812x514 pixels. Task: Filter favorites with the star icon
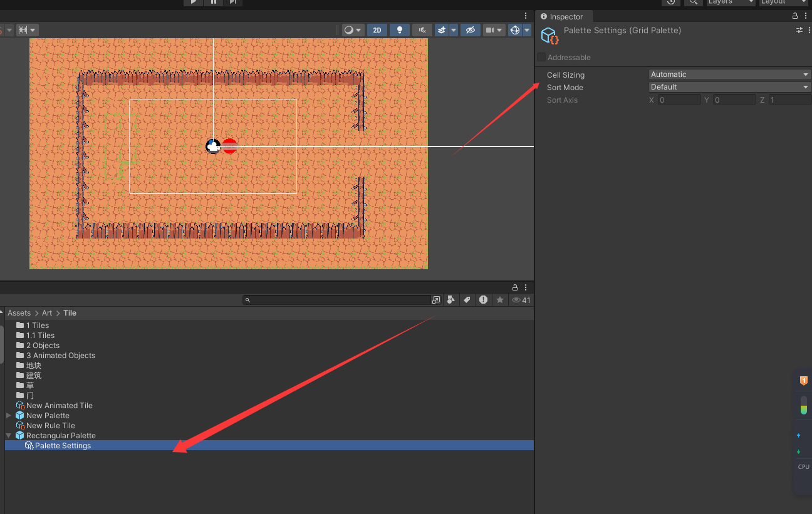pos(499,300)
